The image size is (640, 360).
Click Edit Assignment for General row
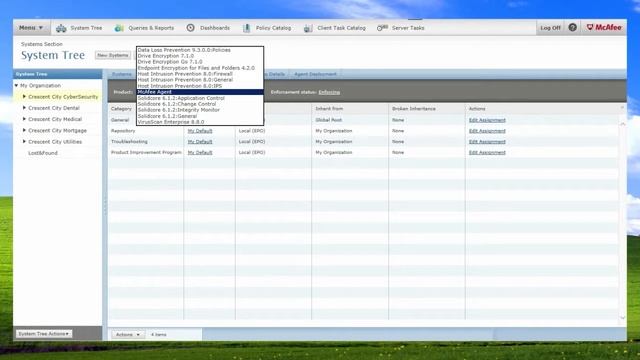click(487, 120)
